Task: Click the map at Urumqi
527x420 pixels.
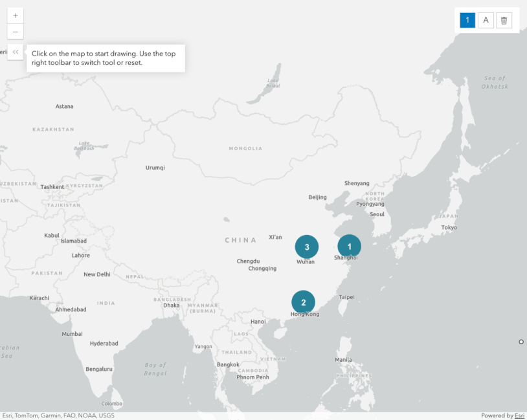Action: coord(155,168)
